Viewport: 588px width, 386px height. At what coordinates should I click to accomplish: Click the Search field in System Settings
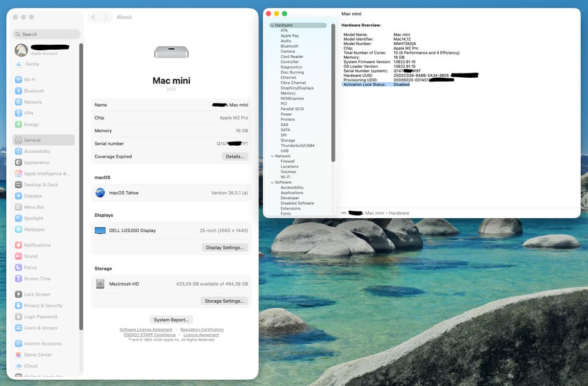[47, 34]
